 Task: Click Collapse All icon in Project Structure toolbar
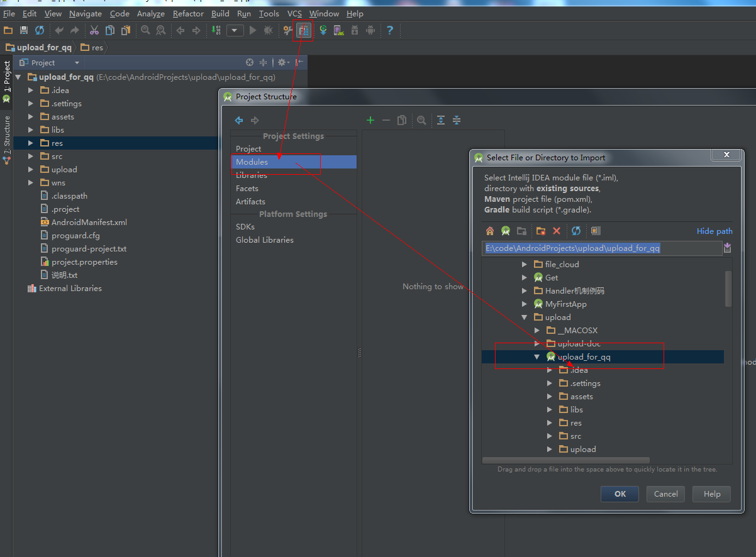[457, 120]
